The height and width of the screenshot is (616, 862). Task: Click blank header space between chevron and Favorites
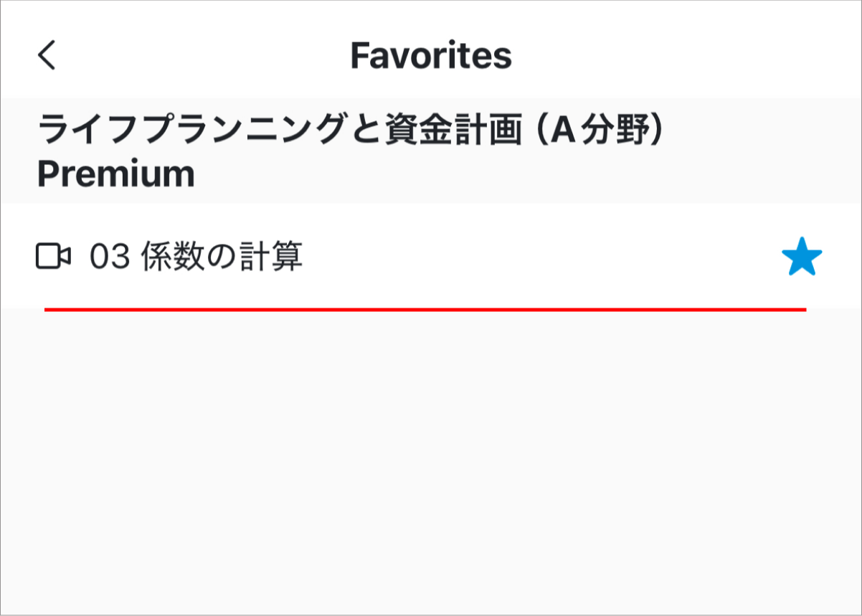pyautogui.click(x=201, y=56)
